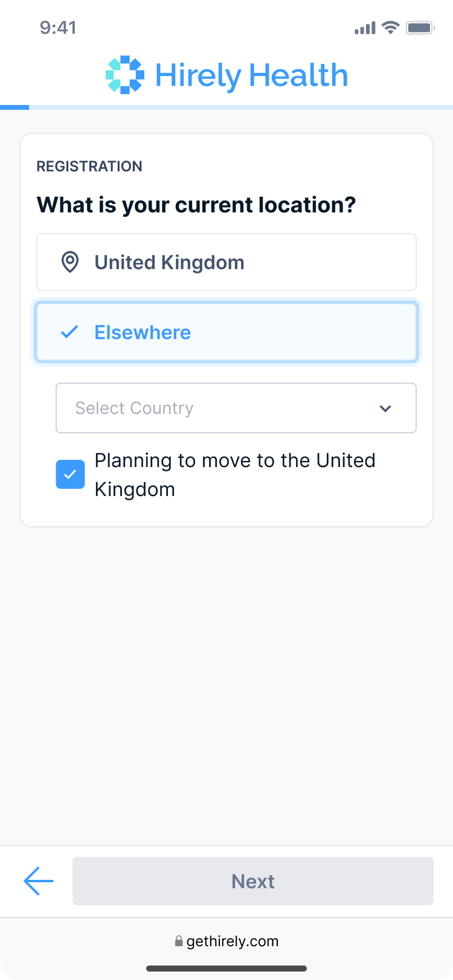453x980 pixels.
Task: Select United Kingdom as current location
Action: click(226, 262)
